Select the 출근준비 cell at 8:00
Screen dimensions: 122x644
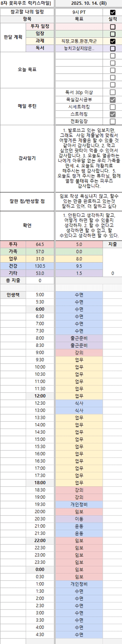click(x=79, y=338)
